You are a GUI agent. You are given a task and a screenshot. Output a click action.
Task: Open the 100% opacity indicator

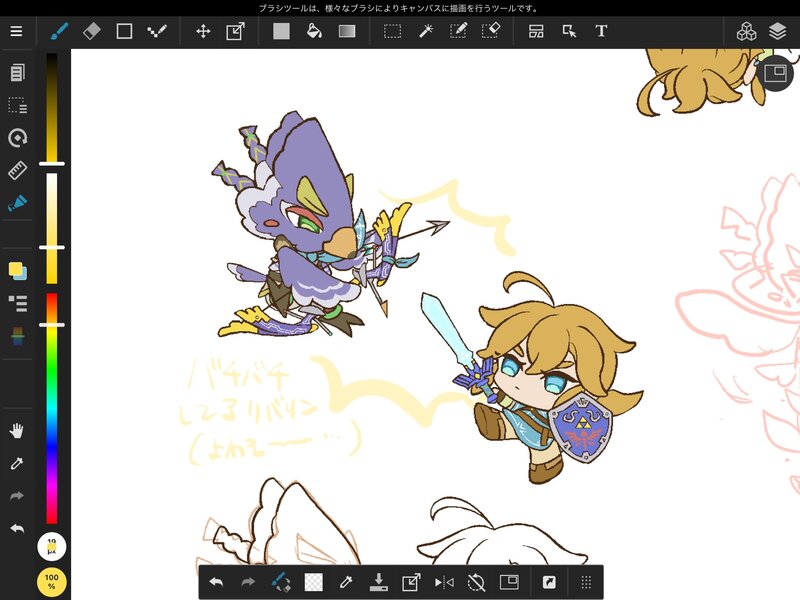[x=52, y=582]
